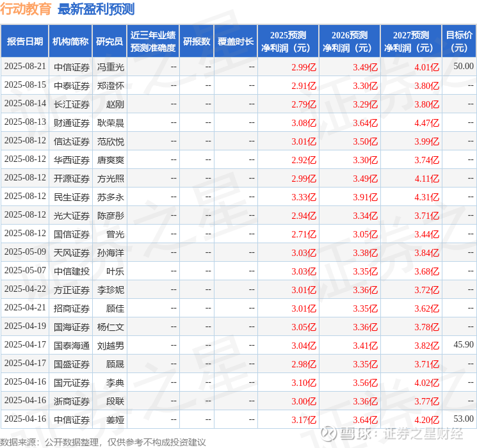Select institution 国海证券

pos(72,327)
